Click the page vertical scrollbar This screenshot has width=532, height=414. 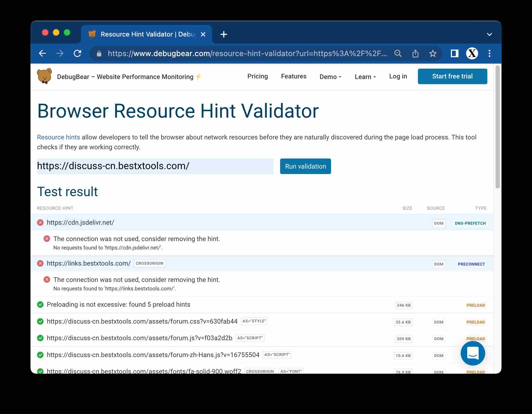pyautogui.click(x=497, y=127)
